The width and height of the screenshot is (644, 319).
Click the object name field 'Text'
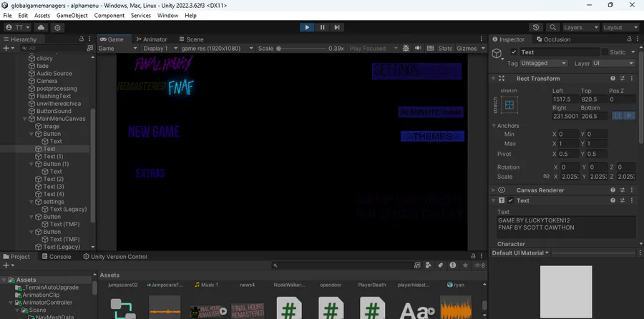(560, 52)
